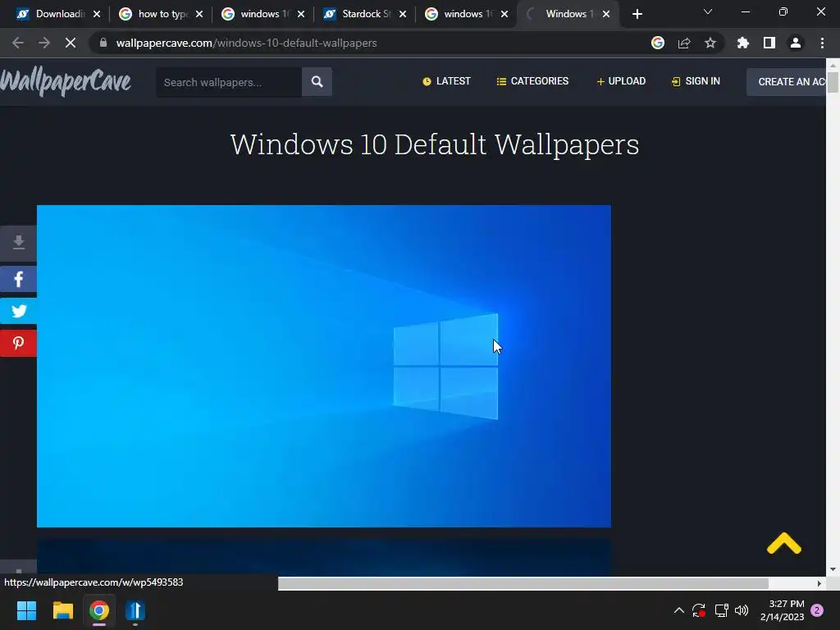
Task: Share on Facebook sidebar icon
Action: 18,279
